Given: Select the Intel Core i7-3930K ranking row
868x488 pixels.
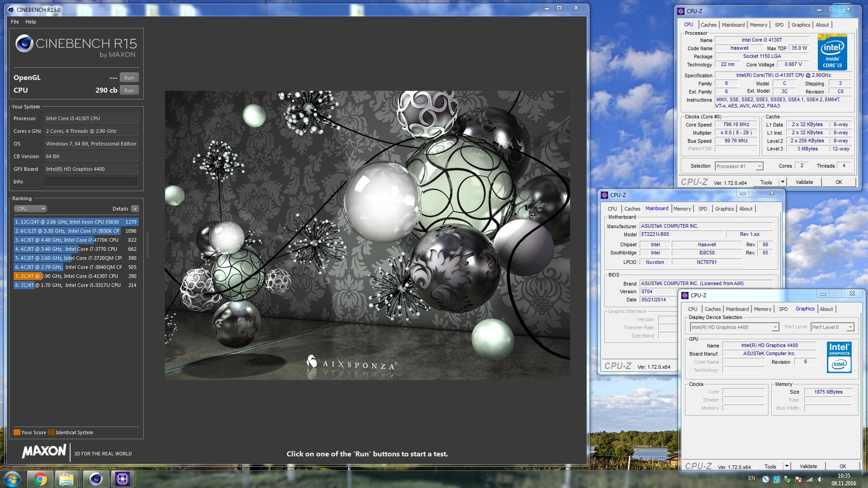Looking at the screenshot, I should 76,231.
